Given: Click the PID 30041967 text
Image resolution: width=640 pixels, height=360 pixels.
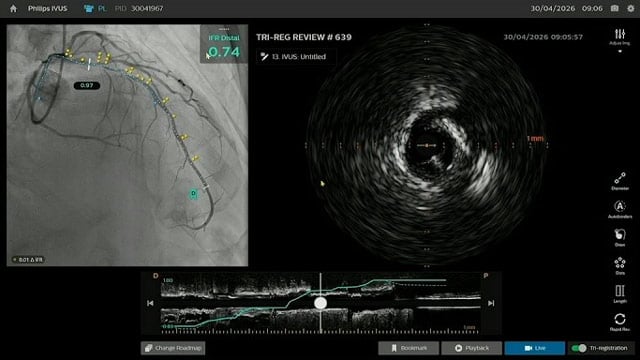Looking at the screenshot, I should 139,9.
